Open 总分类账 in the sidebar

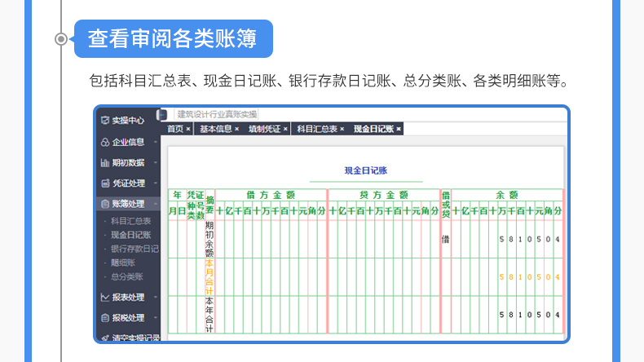coord(126,276)
